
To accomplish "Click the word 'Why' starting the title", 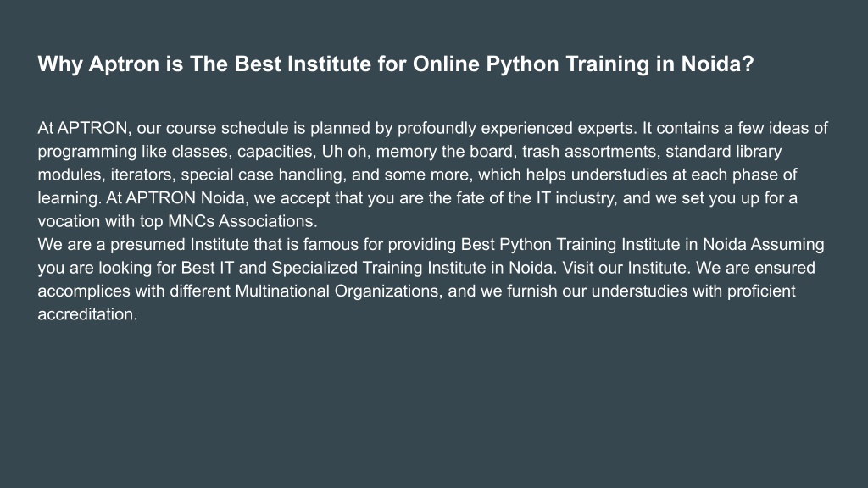I will click(x=60, y=64).
